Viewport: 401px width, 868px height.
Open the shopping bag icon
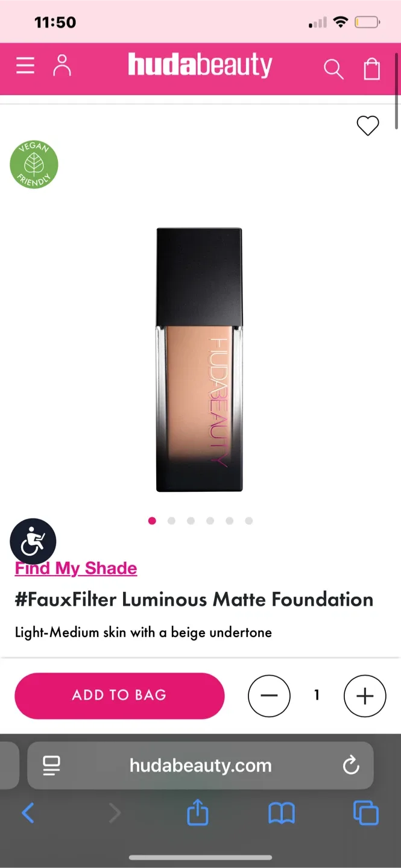point(372,68)
